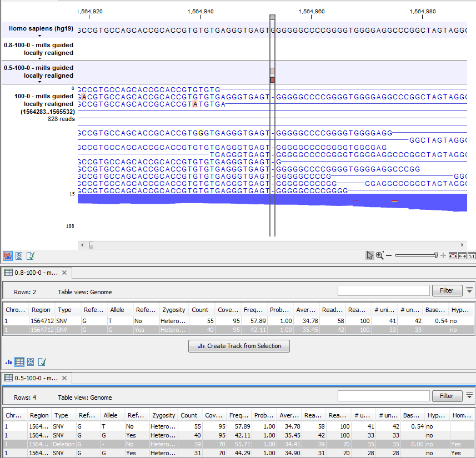Image resolution: width=476 pixels, height=458 pixels.
Task: Open history icon below 0.8-100-0 table
Action: (x=31, y=362)
